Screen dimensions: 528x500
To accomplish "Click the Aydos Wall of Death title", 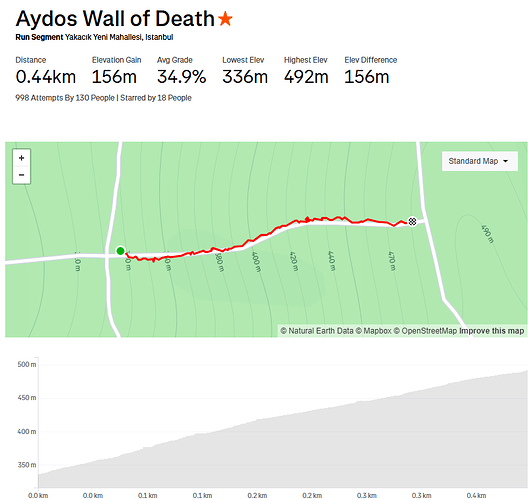I will click(x=115, y=19).
